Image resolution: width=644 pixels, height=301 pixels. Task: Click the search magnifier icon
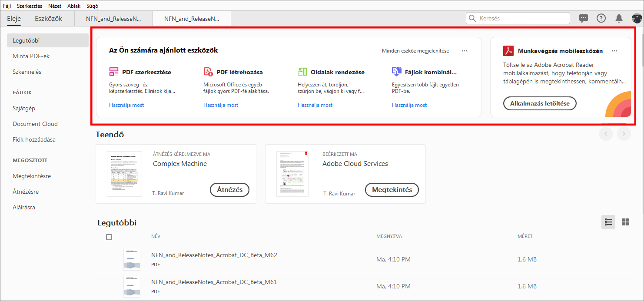click(473, 18)
